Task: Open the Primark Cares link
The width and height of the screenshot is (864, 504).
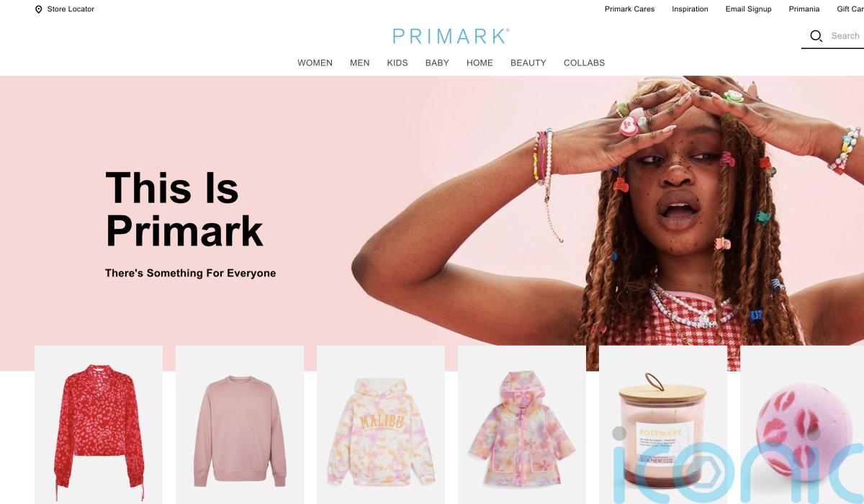Action: click(629, 9)
